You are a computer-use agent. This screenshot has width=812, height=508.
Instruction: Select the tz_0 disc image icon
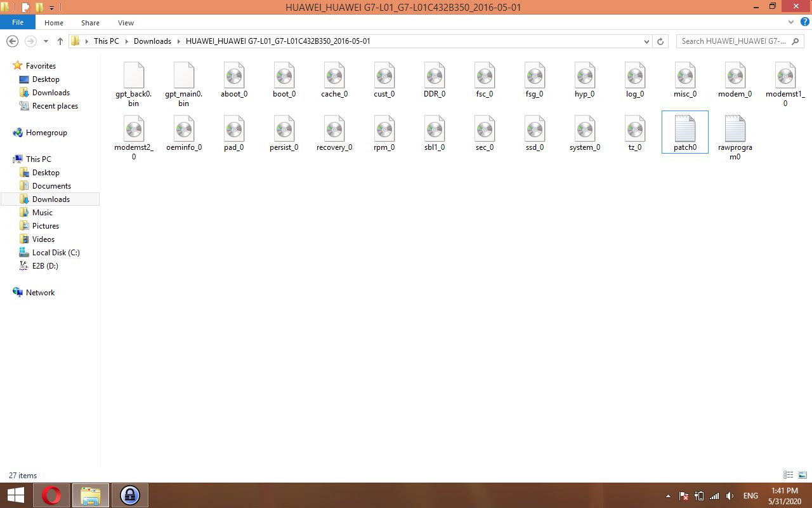click(x=635, y=128)
